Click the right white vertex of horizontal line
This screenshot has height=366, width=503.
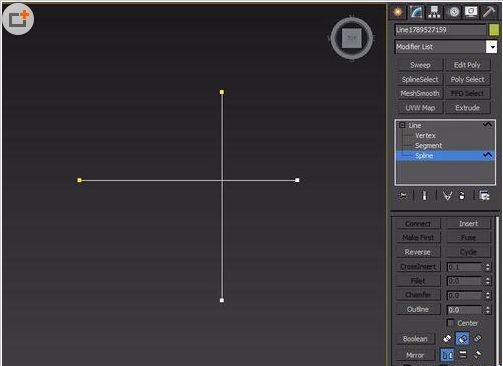pos(297,180)
